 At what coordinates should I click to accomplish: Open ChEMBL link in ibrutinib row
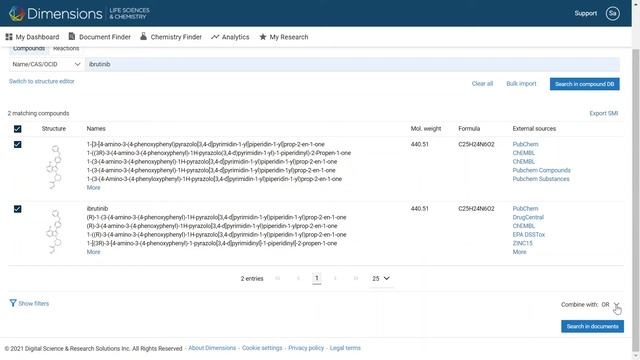[524, 226]
